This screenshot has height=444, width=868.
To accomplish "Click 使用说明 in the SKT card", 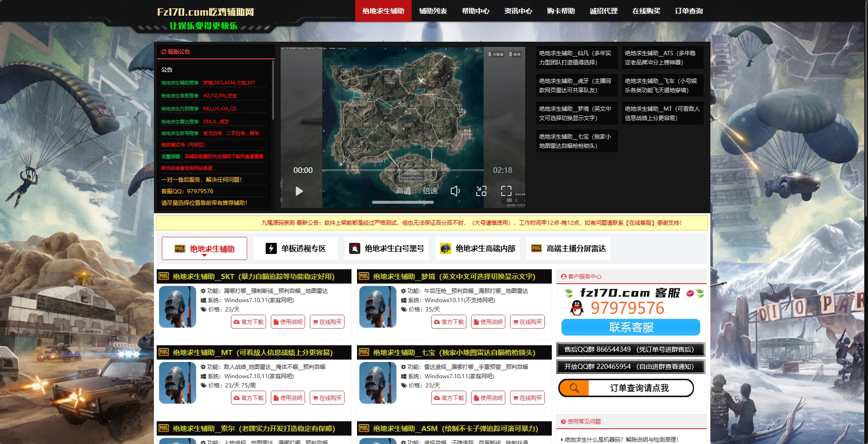I will [287, 322].
